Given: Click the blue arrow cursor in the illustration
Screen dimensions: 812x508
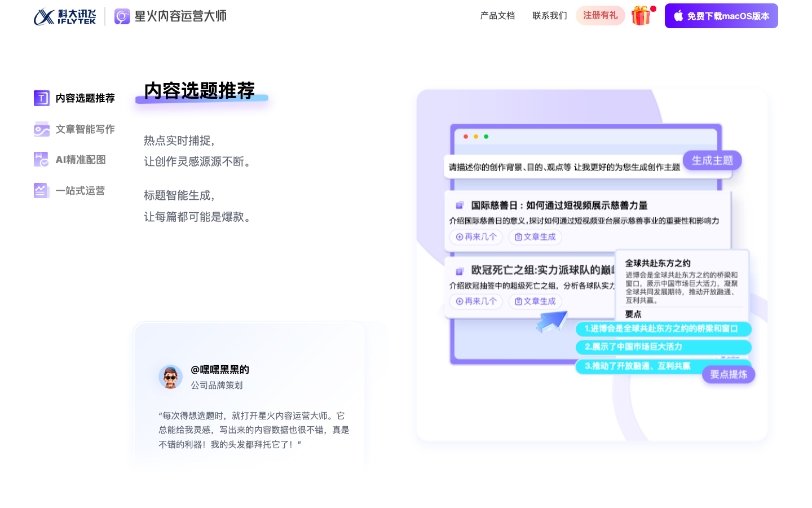Looking at the screenshot, I should click(x=551, y=322).
